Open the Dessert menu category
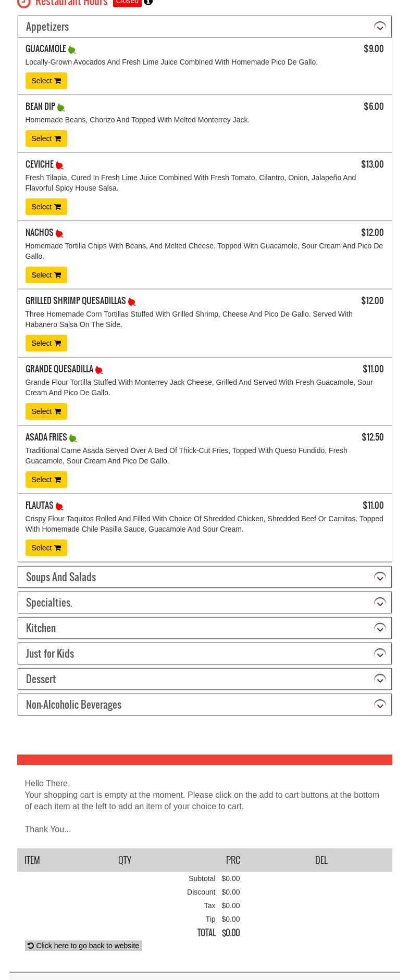This screenshot has width=409, height=980. [x=41, y=679]
